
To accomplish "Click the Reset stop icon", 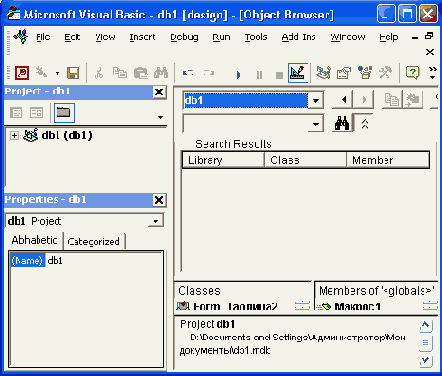I will (279, 75).
